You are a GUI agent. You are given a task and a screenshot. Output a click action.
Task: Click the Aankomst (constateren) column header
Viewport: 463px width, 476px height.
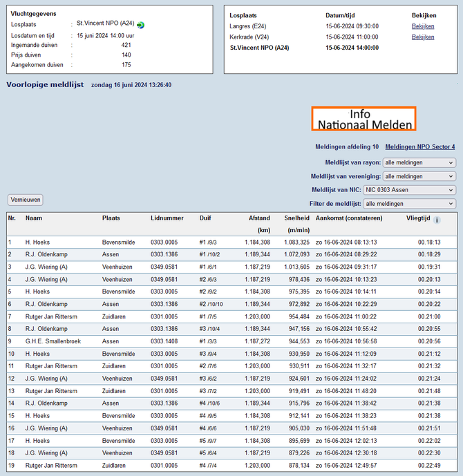[x=349, y=218]
